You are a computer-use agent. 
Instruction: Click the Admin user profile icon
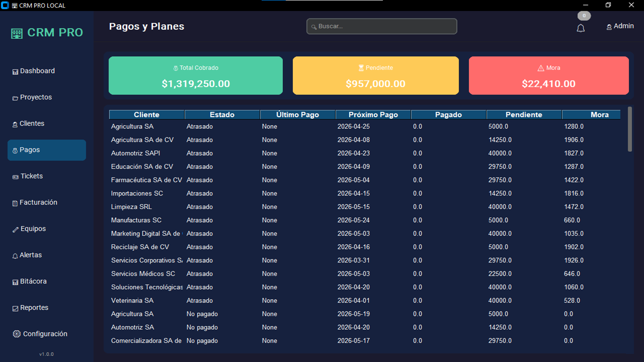point(609,27)
